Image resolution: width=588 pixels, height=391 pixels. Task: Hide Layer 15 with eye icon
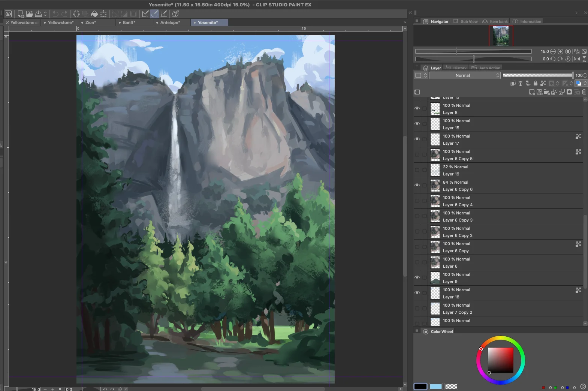(x=417, y=124)
